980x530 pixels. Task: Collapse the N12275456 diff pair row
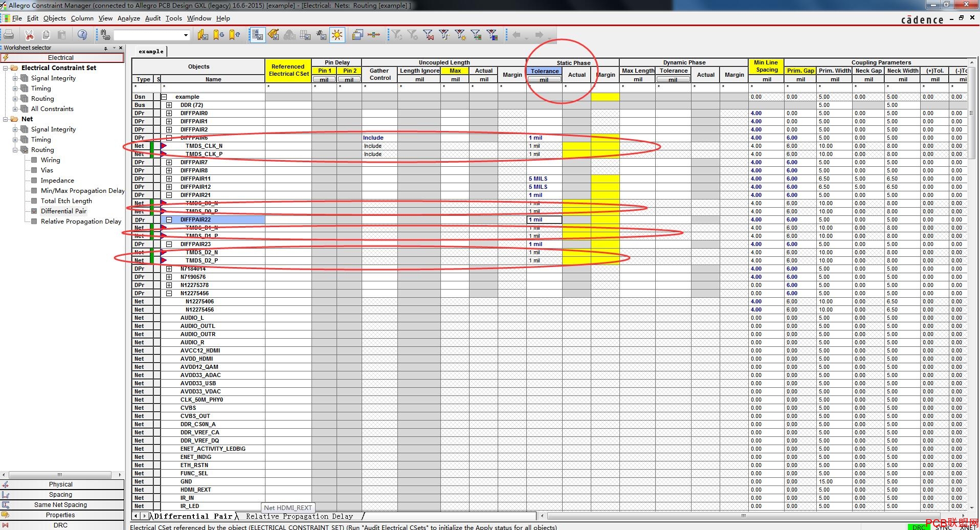(x=169, y=293)
